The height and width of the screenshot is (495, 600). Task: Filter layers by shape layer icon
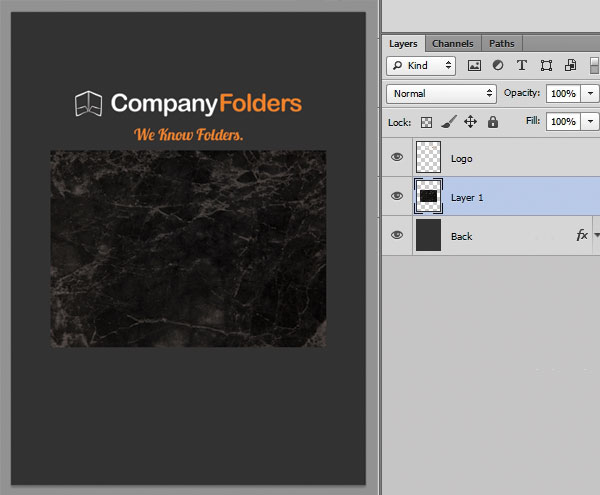tap(546, 66)
